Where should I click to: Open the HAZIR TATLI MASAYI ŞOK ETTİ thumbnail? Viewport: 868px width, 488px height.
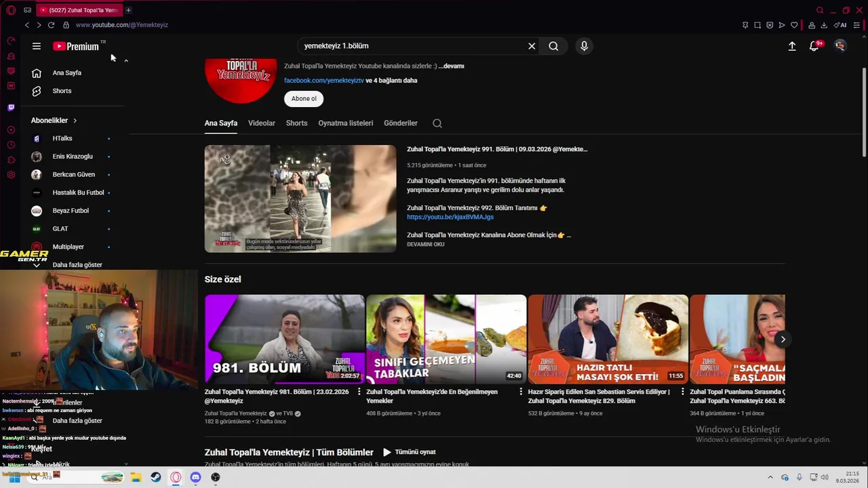click(x=608, y=339)
